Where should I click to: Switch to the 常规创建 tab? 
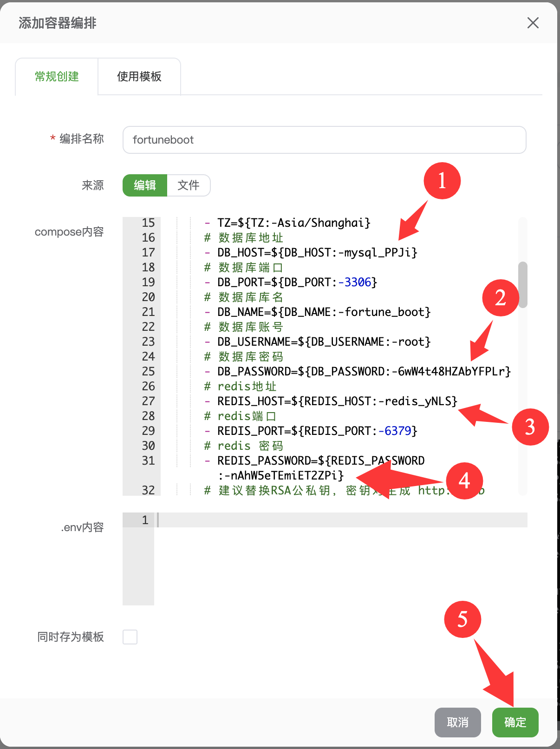(57, 77)
